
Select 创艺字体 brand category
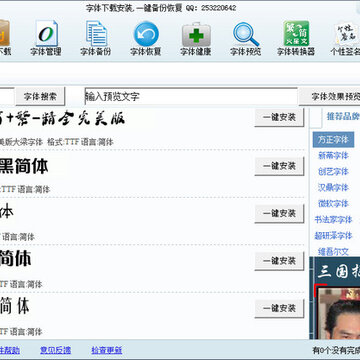tap(333, 172)
